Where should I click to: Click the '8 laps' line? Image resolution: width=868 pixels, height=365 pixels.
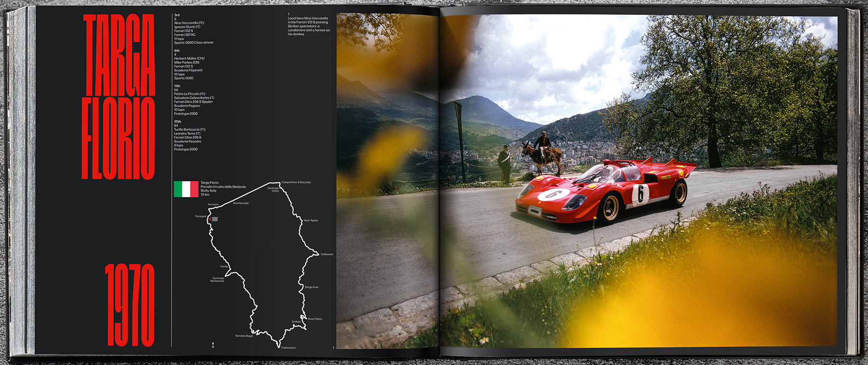tap(178, 145)
